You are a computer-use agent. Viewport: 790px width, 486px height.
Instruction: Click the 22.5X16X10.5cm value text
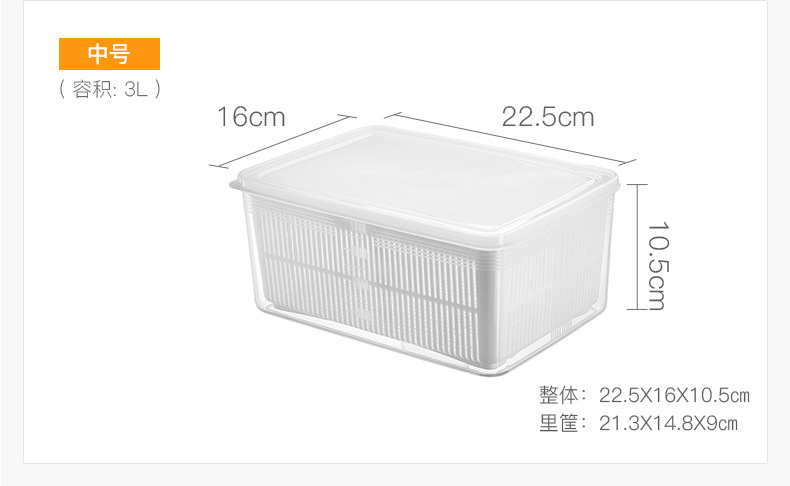[674, 395]
